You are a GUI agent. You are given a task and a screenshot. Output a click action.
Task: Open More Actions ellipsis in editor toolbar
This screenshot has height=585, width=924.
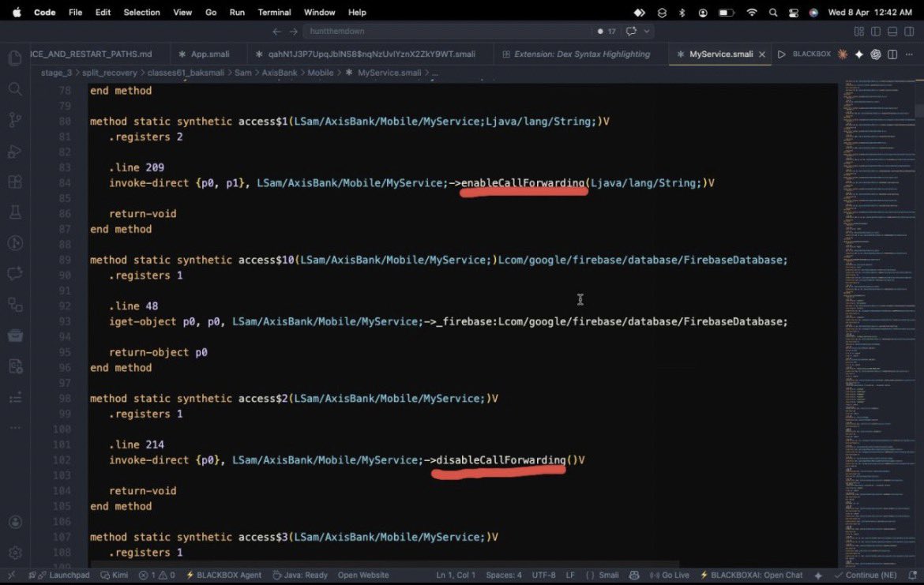[909, 54]
